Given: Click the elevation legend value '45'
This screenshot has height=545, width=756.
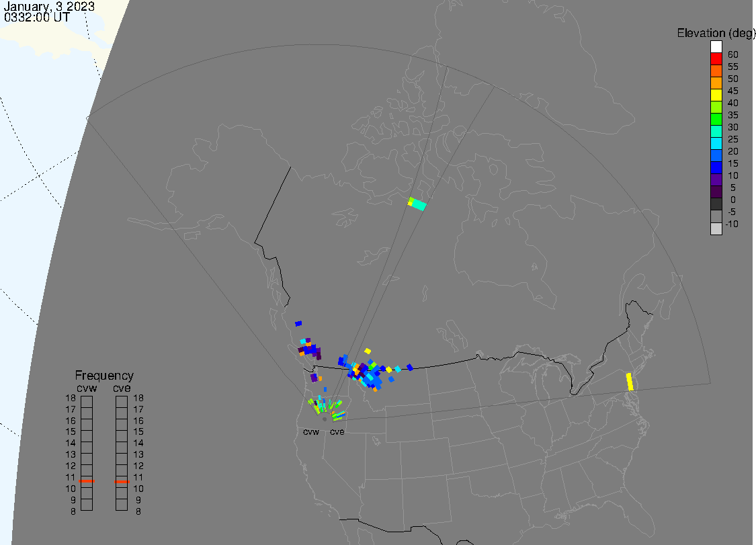Looking at the screenshot, I should 733,91.
